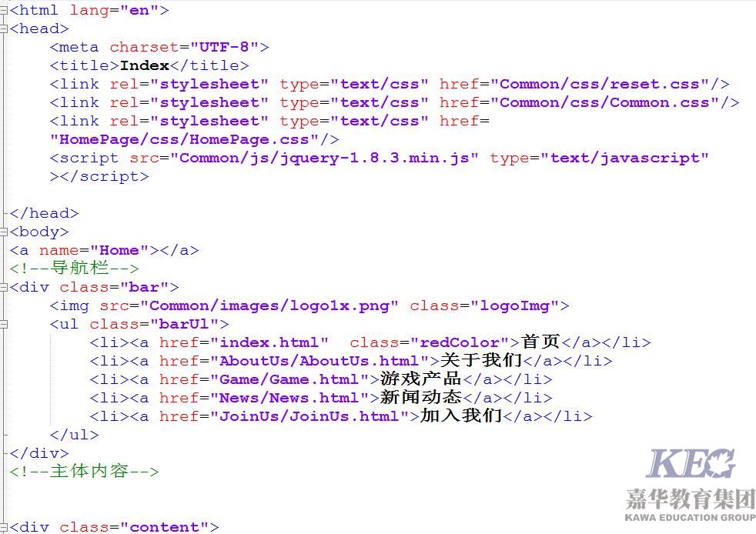Click the title text Index
The image size is (756, 534).
(145, 65)
